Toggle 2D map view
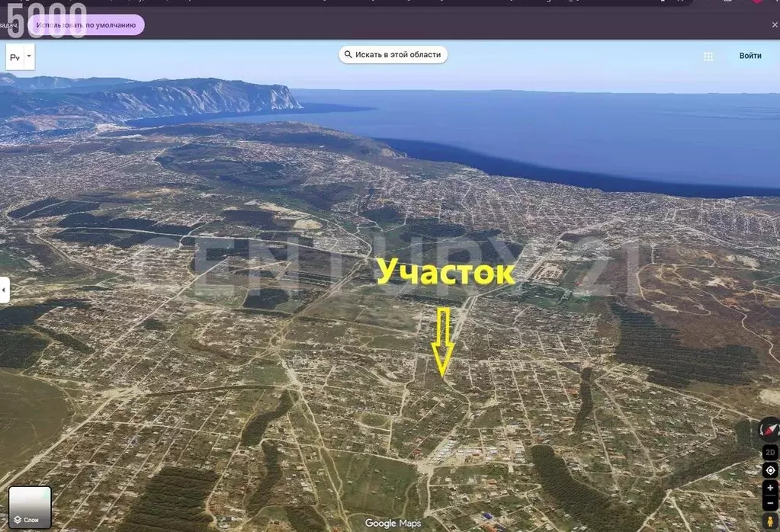This screenshot has width=780, height=532. point(769,450)
